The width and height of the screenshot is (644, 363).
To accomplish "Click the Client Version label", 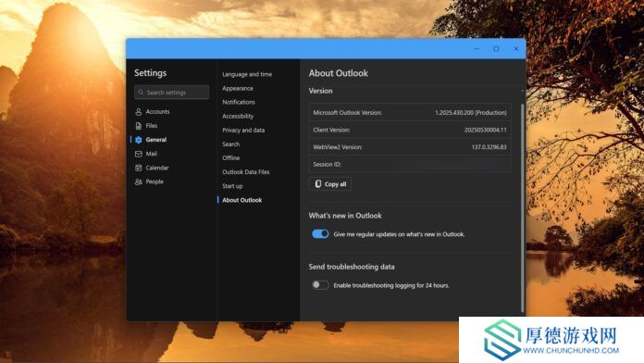I will point(331,130).
